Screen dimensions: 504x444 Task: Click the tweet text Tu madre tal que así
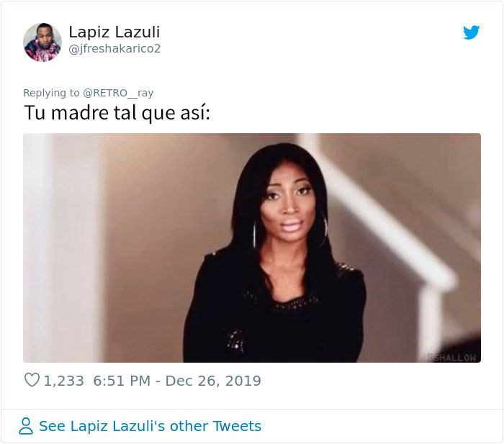click(117, 113)
